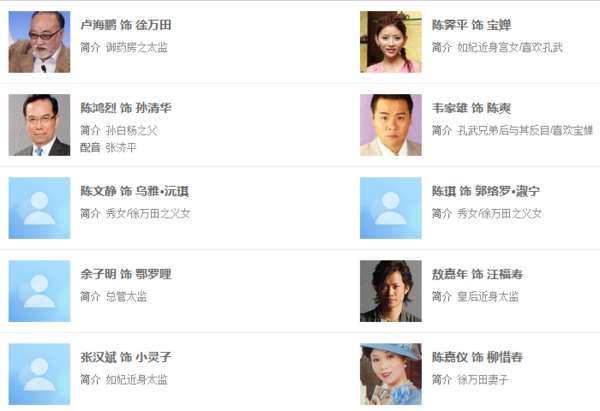Viewport: 600px width, 411px height.
Task: Open the 张汉斌 饰 小灵子 entry
Action: [x=126, y=357]
